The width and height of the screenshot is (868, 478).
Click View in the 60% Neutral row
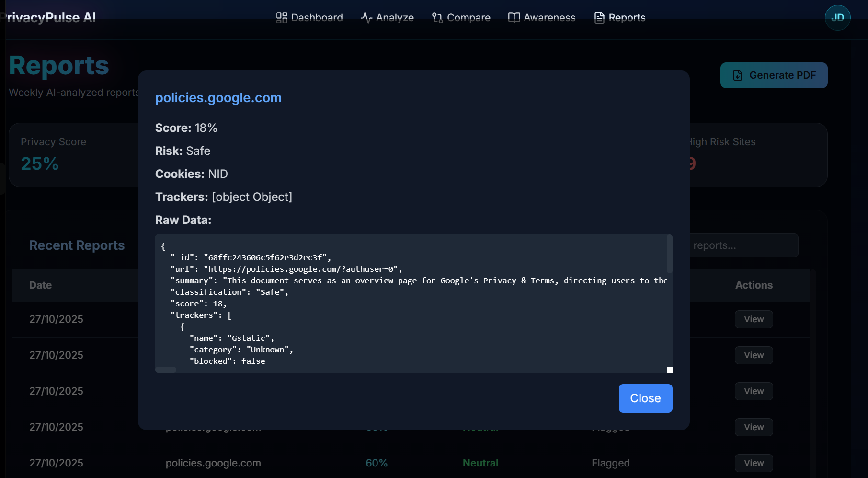[x=754, y=463]
